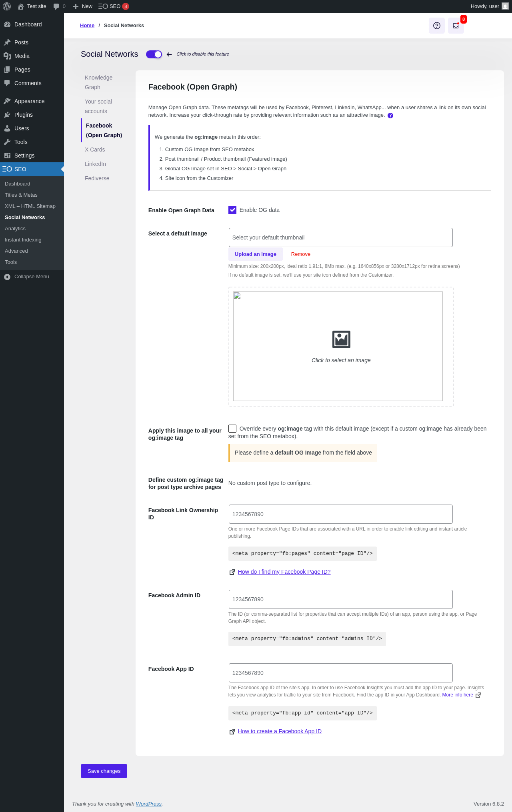This screenshot has height=812, width=512.
Task: Open Appearance menu
Action: [32, 101]
